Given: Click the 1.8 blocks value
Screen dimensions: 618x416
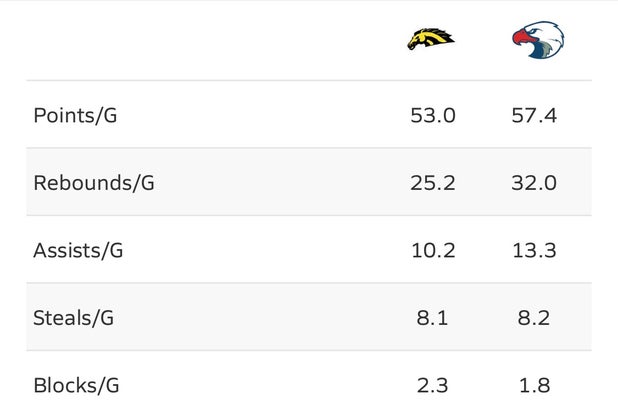Looking at the screenshot, I should point(534,386).
